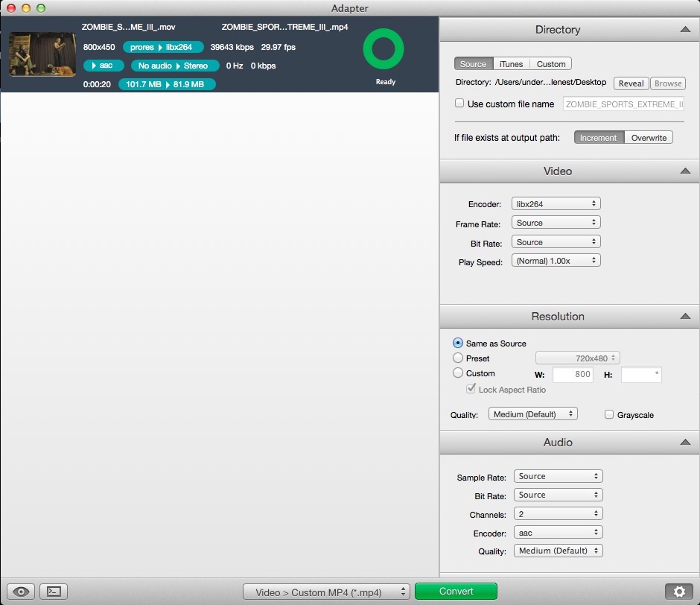The width and height of the screenshot is (700, 605).
Task: Enable Use custom file name checkbox
Action: pos(459,104)
